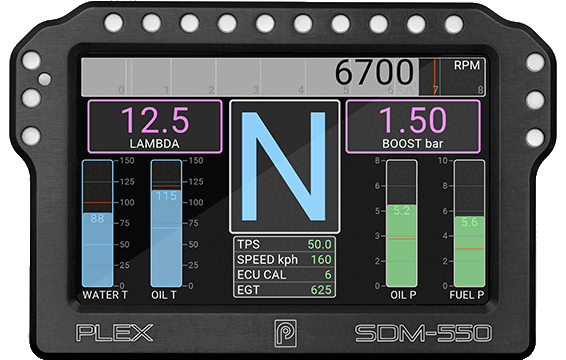Click the Plex P logo emblem
This screenshot has height=360, width=566.
click(285, 332)
